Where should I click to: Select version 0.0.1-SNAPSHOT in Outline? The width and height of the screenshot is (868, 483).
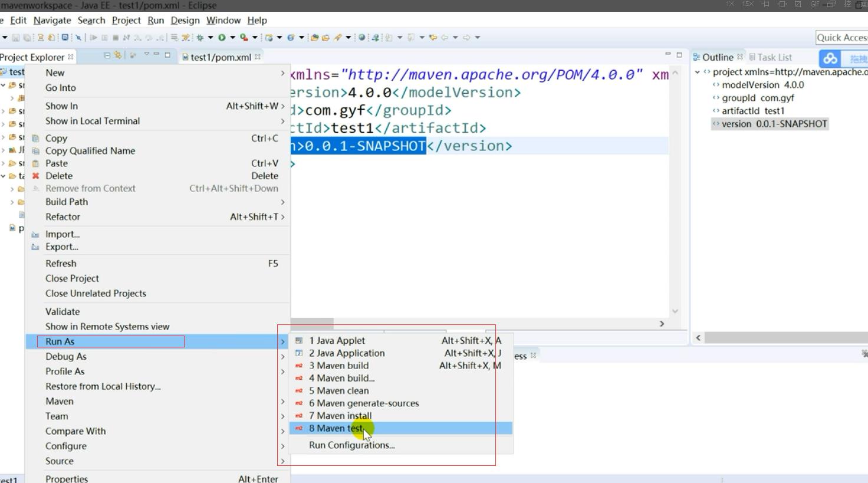pyautogui.click(x=770, y=124)
